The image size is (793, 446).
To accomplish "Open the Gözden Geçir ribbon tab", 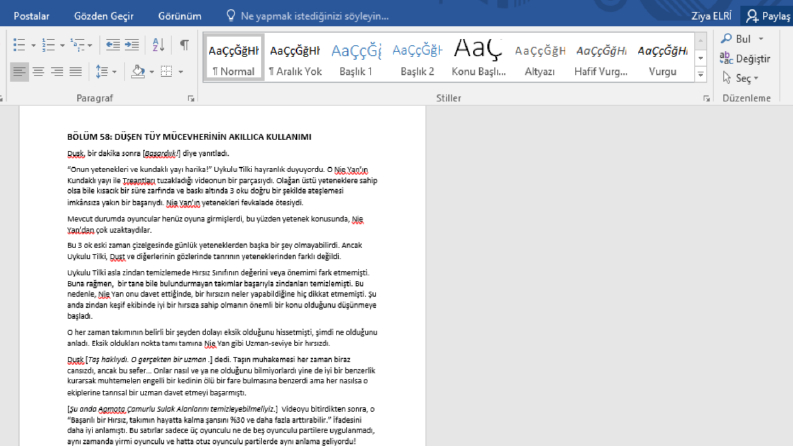I will [x=104, y=16].
